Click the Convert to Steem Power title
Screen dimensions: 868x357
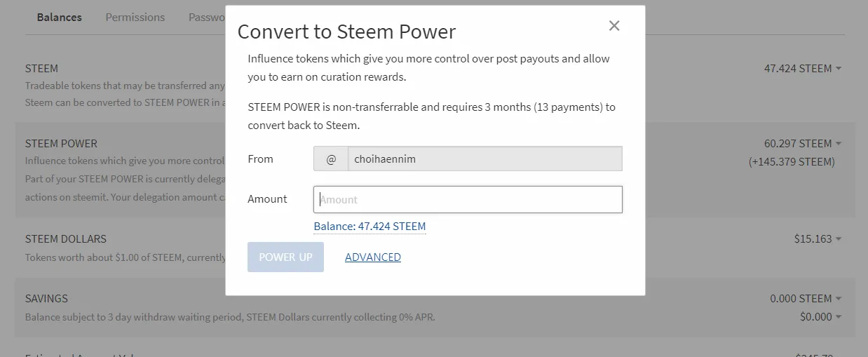[346, 32]
